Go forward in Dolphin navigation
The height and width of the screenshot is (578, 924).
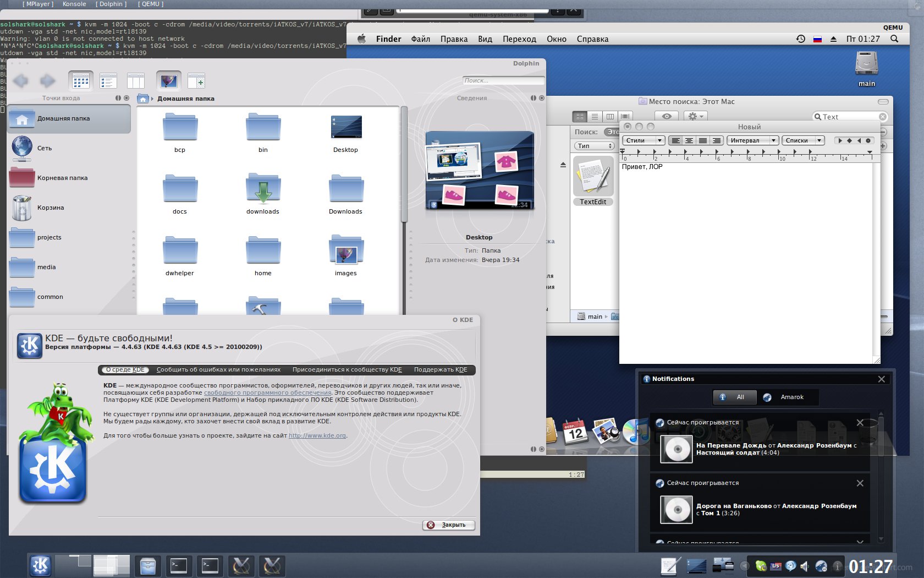(x=48, y=81)
